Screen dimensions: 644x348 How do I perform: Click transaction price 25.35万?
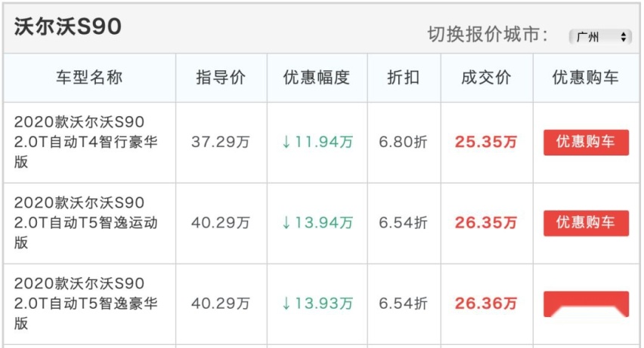(486, 142)
